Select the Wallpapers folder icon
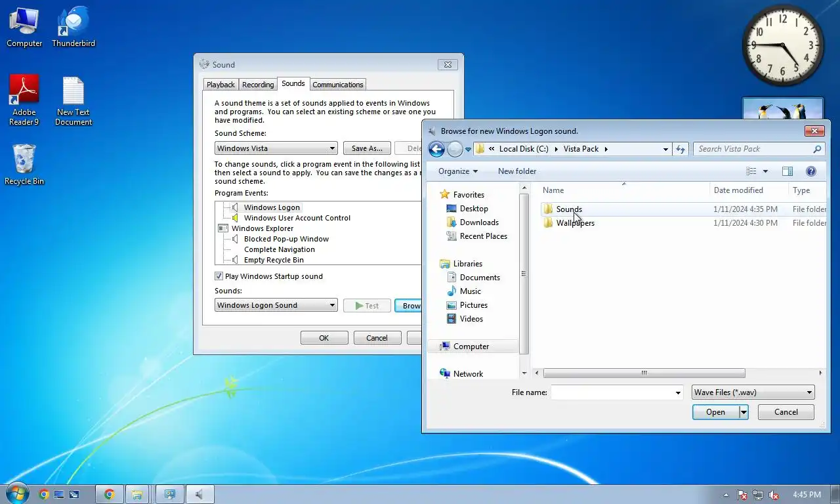 [x=548, y=223]
